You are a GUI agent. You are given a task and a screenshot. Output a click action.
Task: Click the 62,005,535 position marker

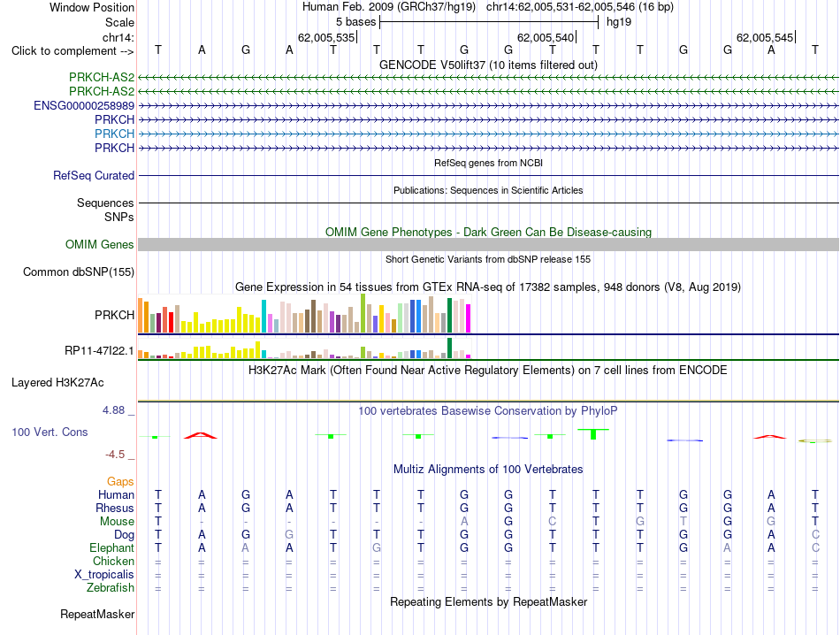coord(327,37)
